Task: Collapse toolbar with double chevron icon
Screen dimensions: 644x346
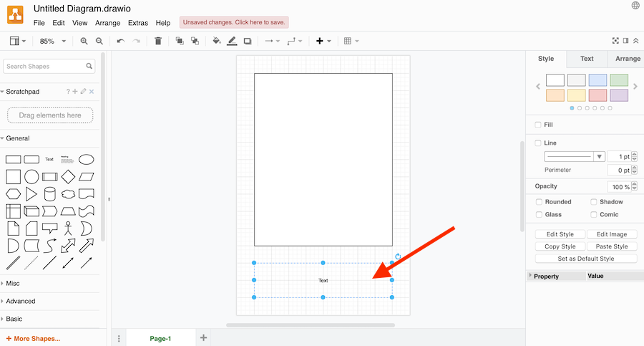Action: pos(636,41)
